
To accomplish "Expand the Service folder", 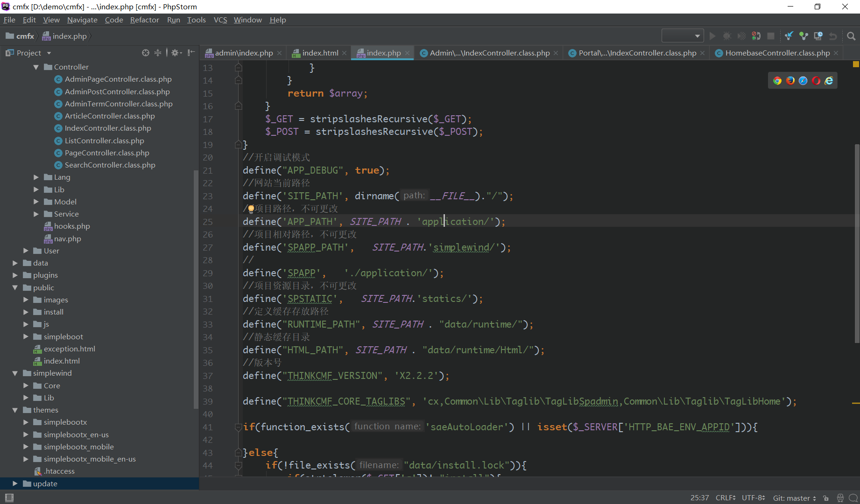I will point(36,214).
